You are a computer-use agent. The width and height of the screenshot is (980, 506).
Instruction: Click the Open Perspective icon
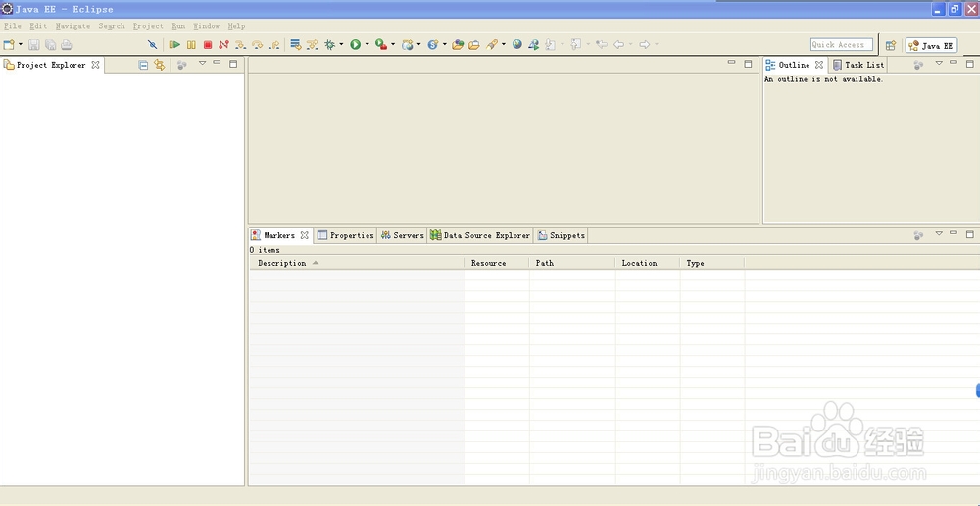[x=891, y=46]
